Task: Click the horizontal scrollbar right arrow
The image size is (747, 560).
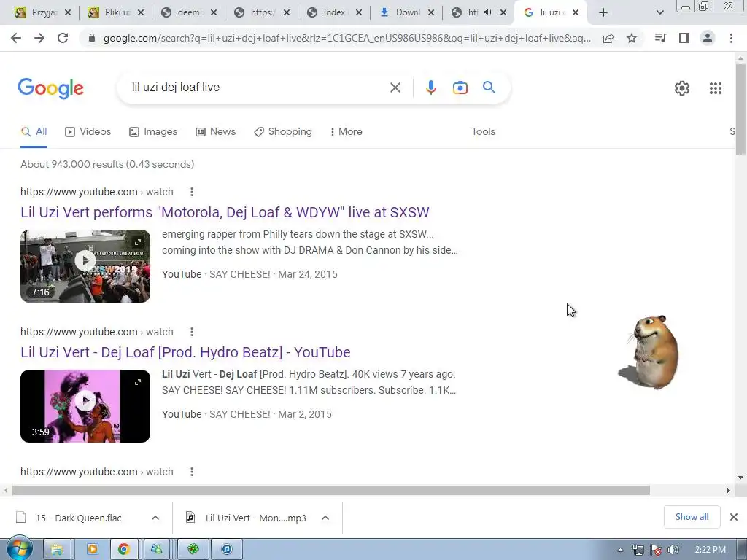Action: [x=729, y=491]
